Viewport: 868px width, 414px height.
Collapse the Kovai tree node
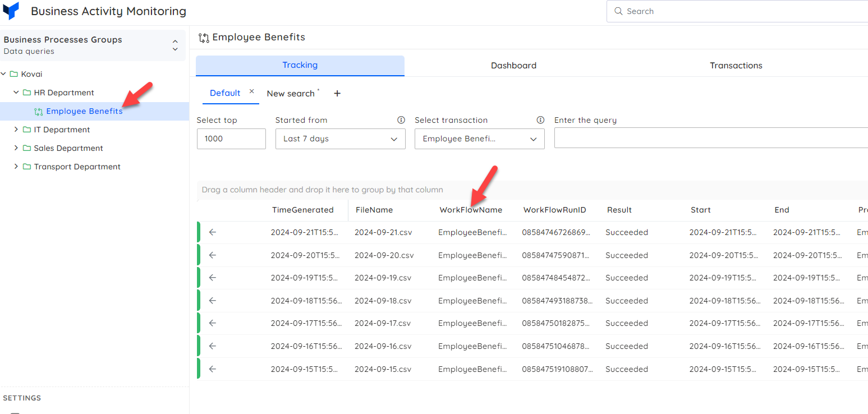[4, 74]
